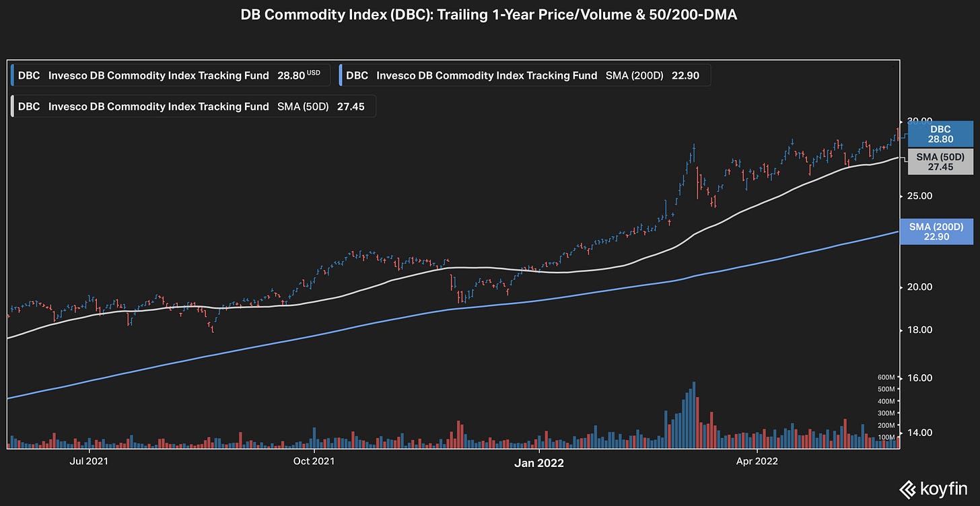This screenshot has width=980, height=506.
Task: Click the DBC price legend showing 28.80 USD
Action: coord(170,75)
